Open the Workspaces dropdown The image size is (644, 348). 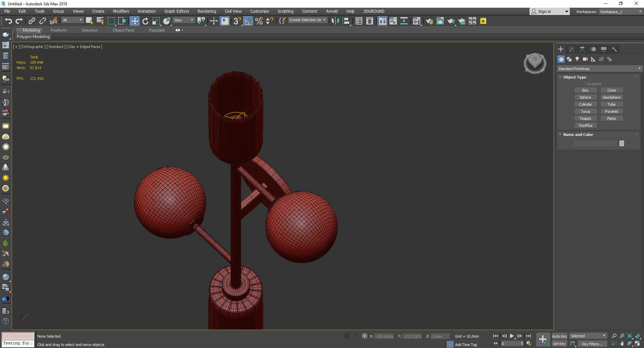click(620, 12)
